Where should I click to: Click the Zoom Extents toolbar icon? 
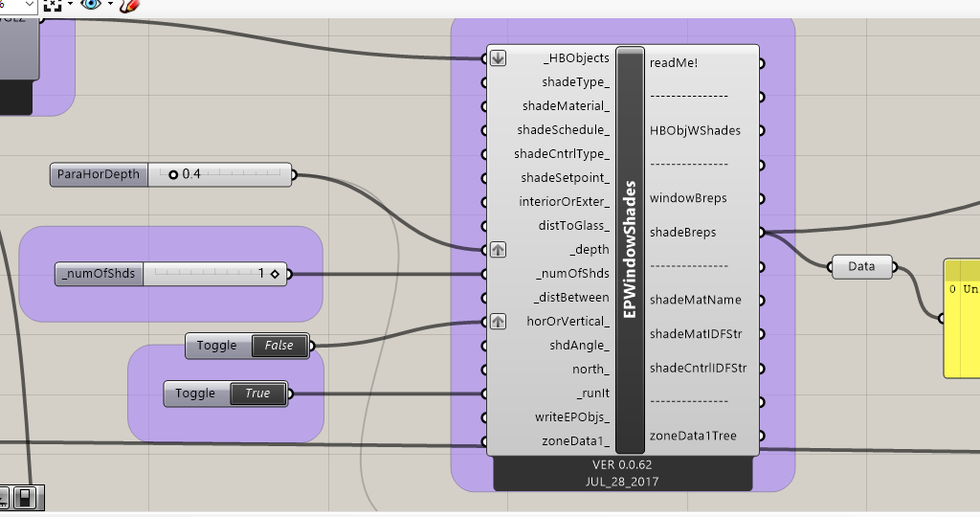click(x=54, y=5)
